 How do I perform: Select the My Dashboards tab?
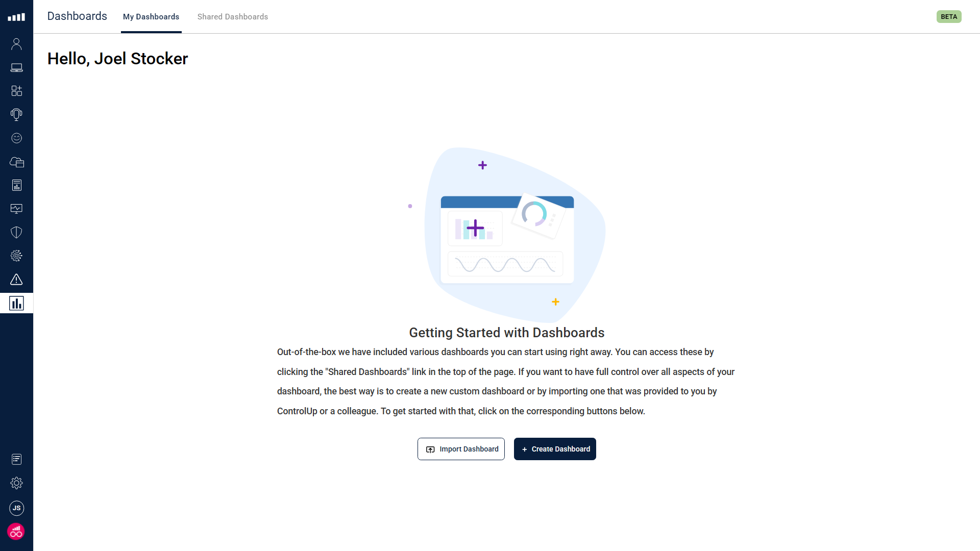point(151,17)
